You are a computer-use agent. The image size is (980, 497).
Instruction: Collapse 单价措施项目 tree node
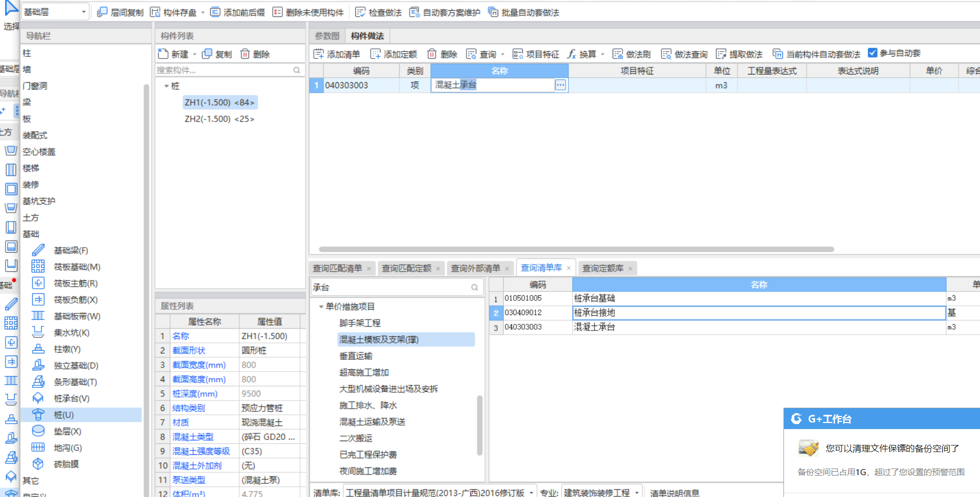(321, 306)
